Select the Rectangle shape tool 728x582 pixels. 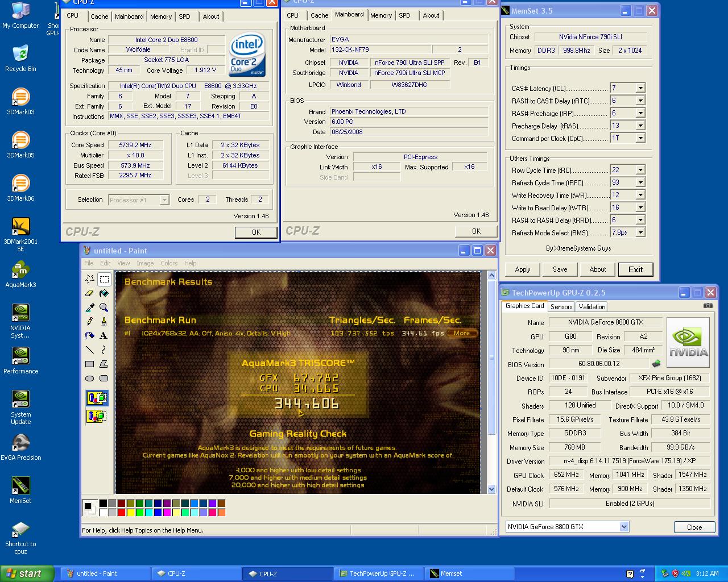point(90,364)
